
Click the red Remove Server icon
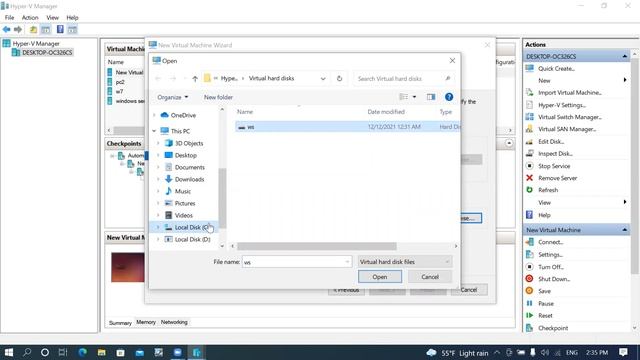[529, 178]
